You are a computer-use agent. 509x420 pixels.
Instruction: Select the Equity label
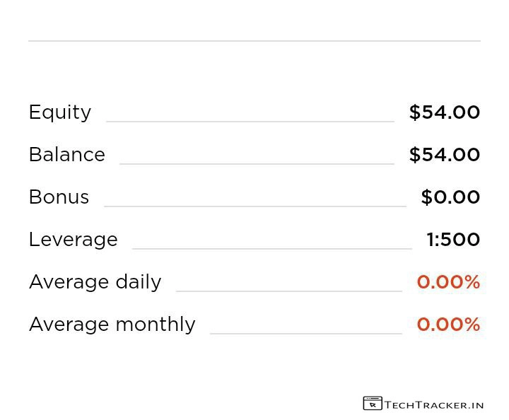[x=60, y=112]
